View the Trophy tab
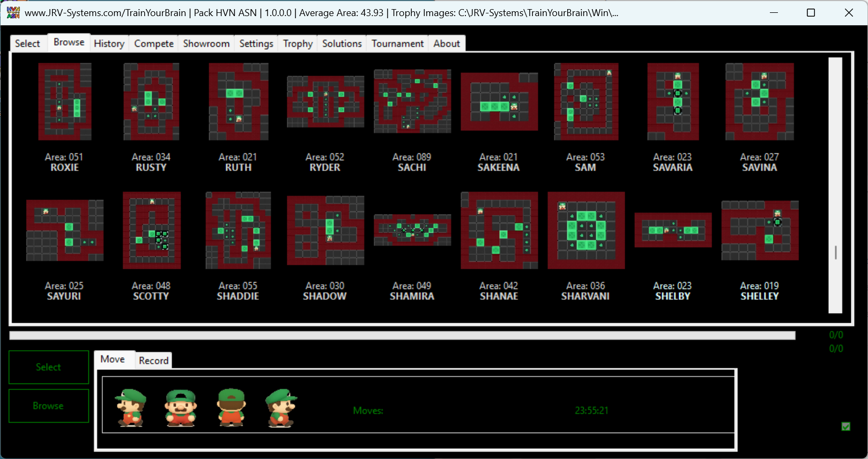868x459 pixels. [x=298, y=43]
